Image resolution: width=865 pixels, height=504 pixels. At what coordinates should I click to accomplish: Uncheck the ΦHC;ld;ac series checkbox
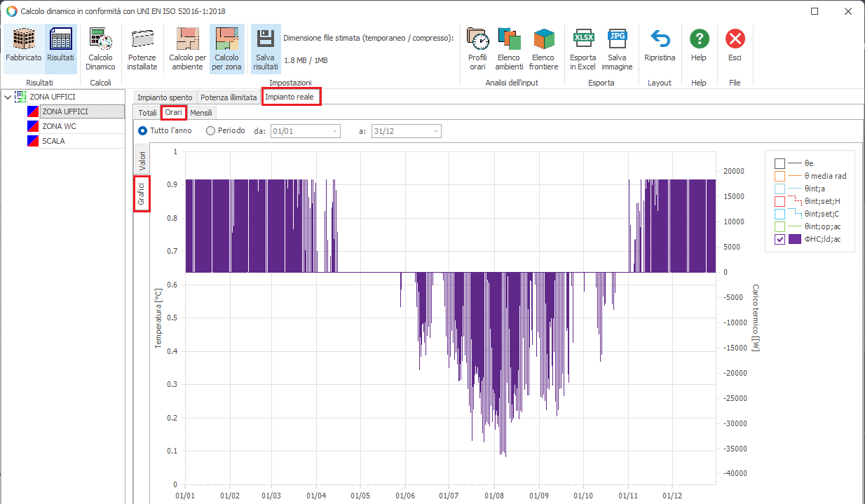click(x=779, y=239)
